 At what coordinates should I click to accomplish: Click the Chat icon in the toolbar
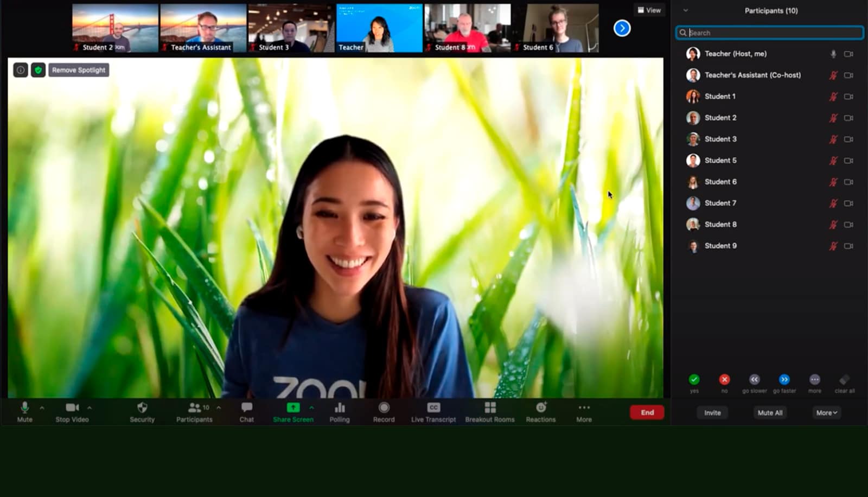click(x=247, y=411)
